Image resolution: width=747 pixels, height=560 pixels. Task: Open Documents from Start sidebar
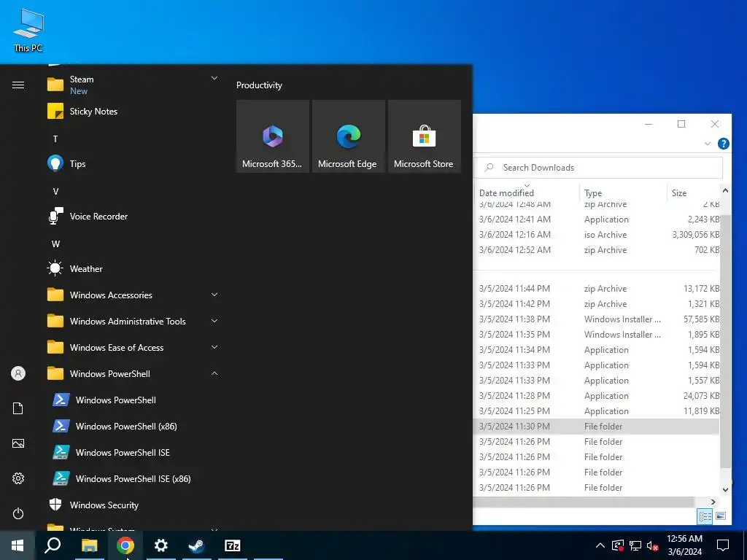pyautogui.click(x=18, y=408)
